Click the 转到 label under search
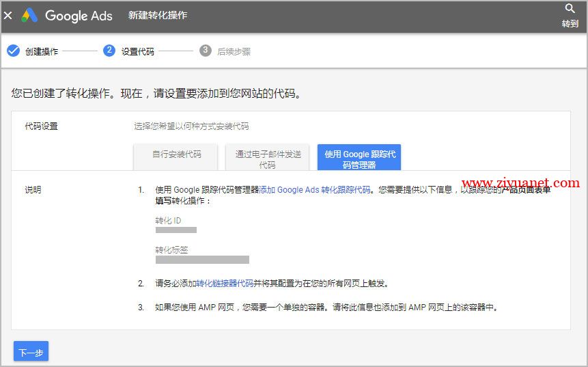The width and height of the screenshot is (588, 367). 570,24
